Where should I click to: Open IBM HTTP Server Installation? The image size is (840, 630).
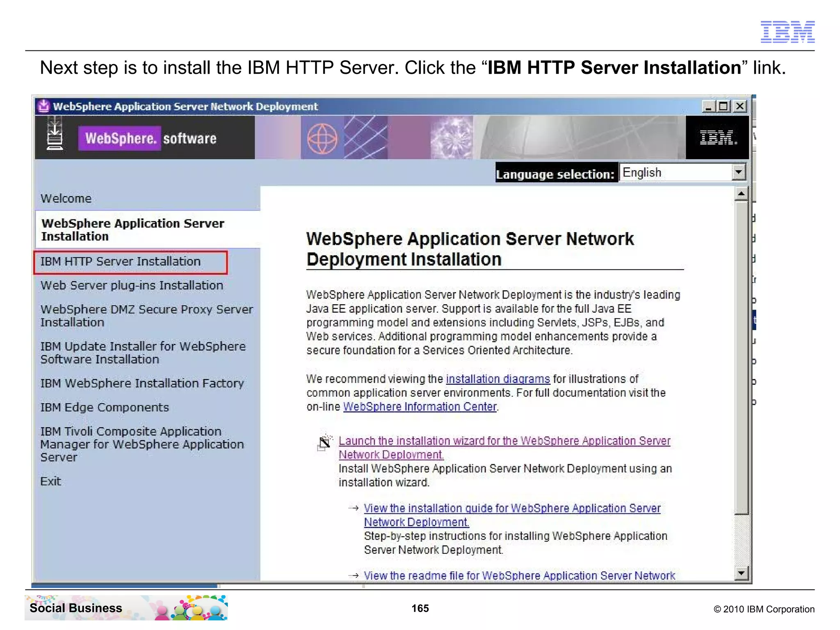coord(120,262)
